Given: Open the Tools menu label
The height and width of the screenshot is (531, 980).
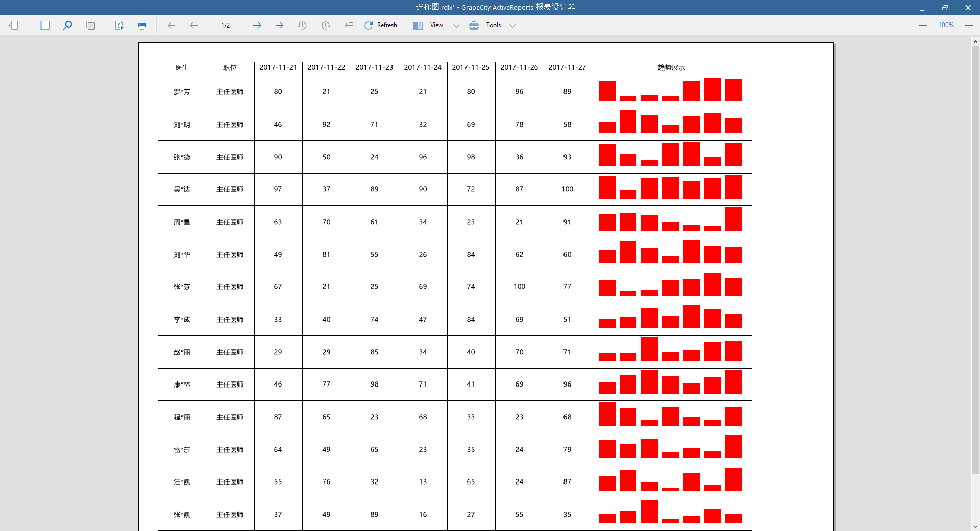Looking at the screenshot, I should click(494, 25).
